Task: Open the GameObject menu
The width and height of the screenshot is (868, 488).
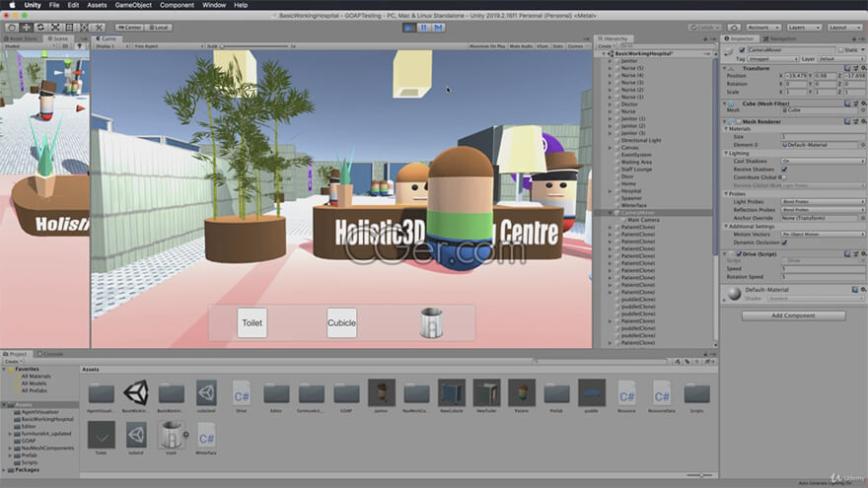Action: pos(133,5)
